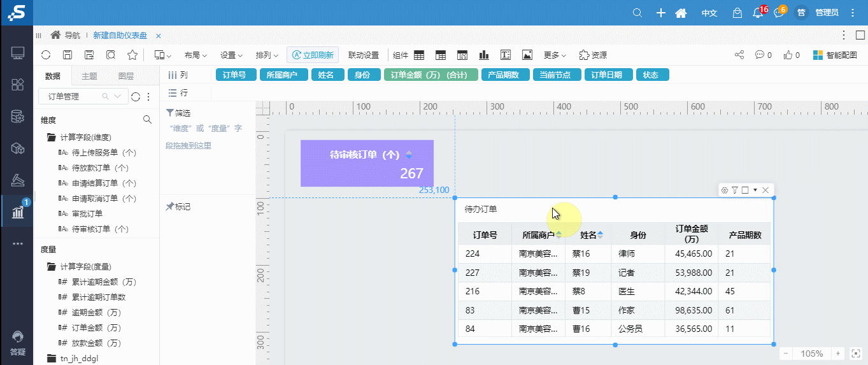Click the refresh icon in the toolbar
Screen dimensions: 868x365
pyautogui.click(x=46, y=55)
